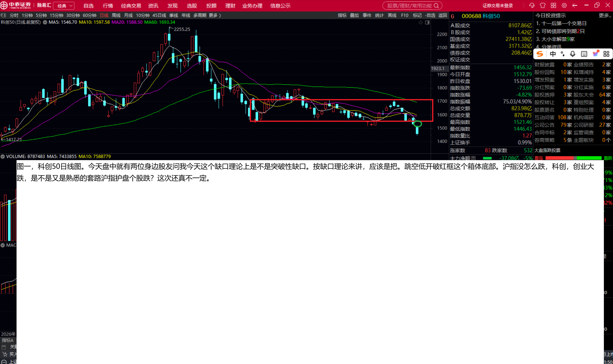Open customer service headset icon
The width and height of the screenshot is (613, 364).
[532, 6]
